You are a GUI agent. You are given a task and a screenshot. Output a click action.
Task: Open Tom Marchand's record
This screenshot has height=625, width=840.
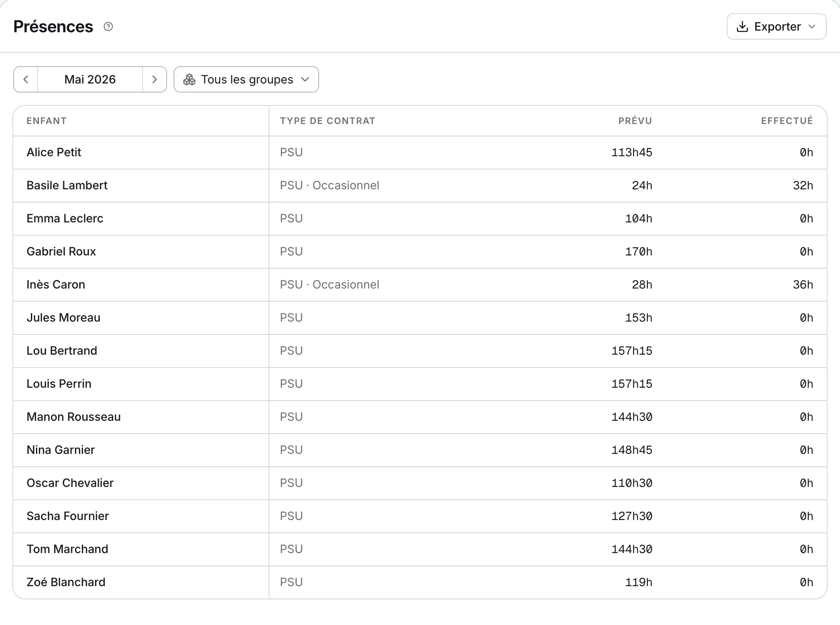point(420,549)
